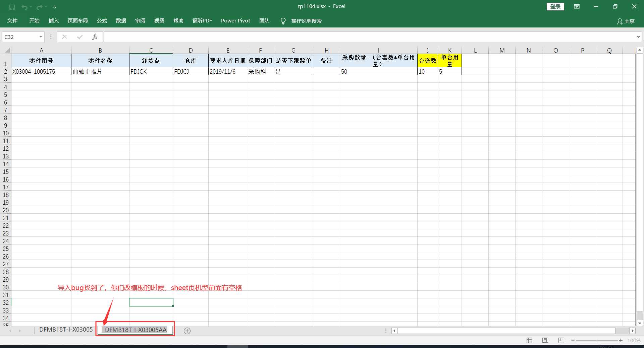Viewport: 644px width, 348px height.
Task: Switch to the 公式 ribbon tab
Action: pyautogui.click(x=102, y=21)
